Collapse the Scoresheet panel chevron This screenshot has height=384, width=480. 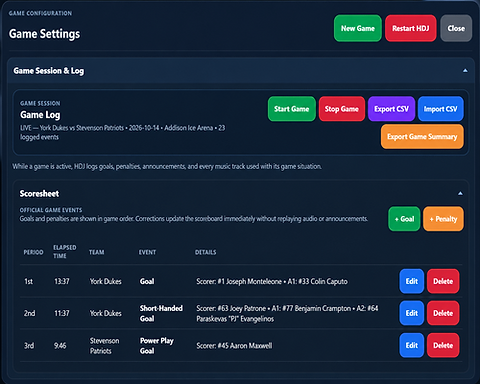[460, 193]
